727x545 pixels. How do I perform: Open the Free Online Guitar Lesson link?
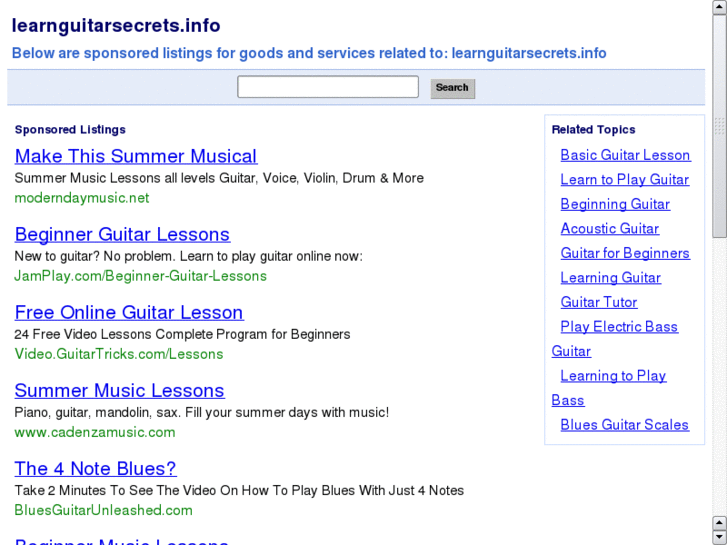click(x=129, y=313)
